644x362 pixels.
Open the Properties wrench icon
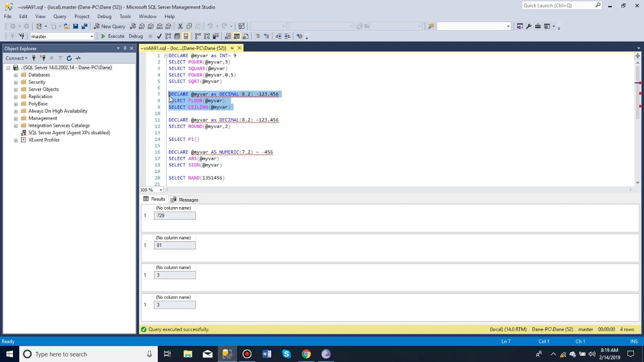[529, 26]
